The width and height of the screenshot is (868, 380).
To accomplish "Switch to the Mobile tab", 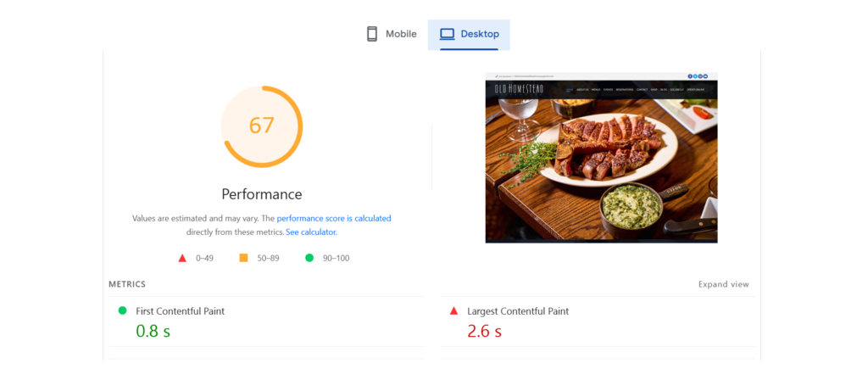I will (392, 34).
